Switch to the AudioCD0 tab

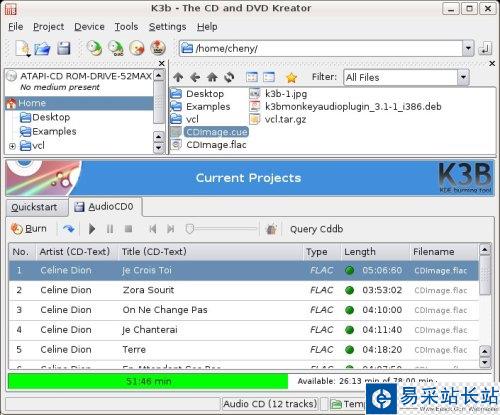(x=105, y=207)
